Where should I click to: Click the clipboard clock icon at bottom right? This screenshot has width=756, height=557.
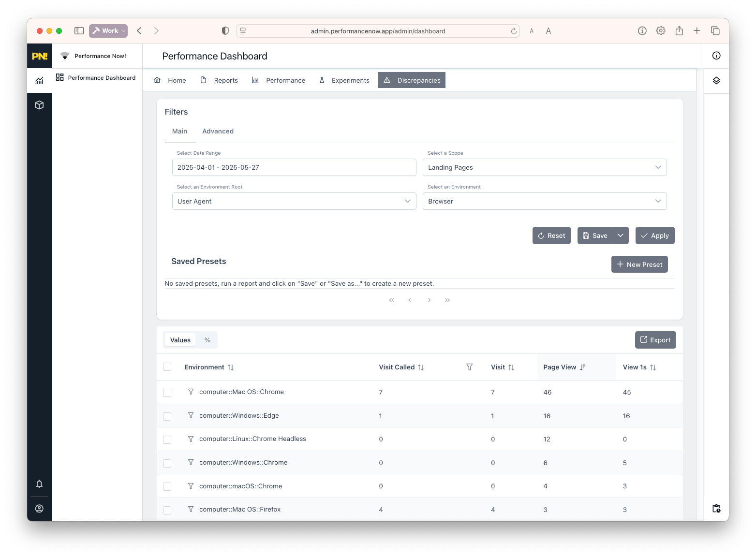click(716, 509)
